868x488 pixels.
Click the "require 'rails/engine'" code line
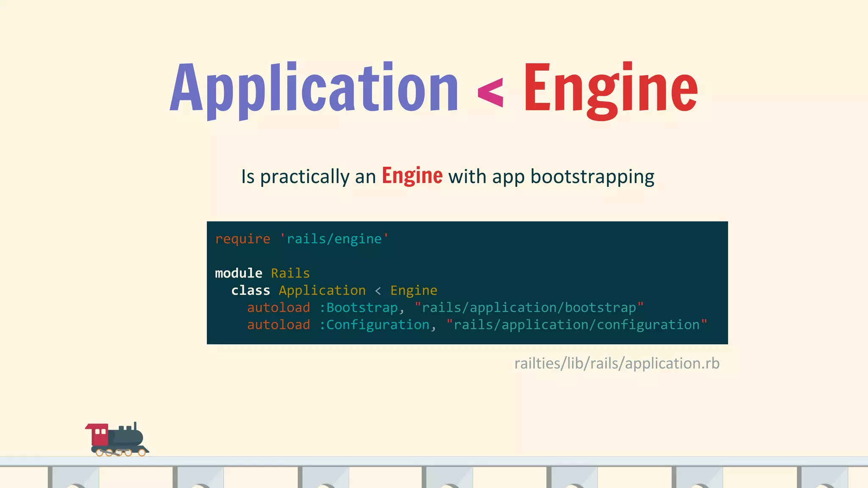point(302,239)
